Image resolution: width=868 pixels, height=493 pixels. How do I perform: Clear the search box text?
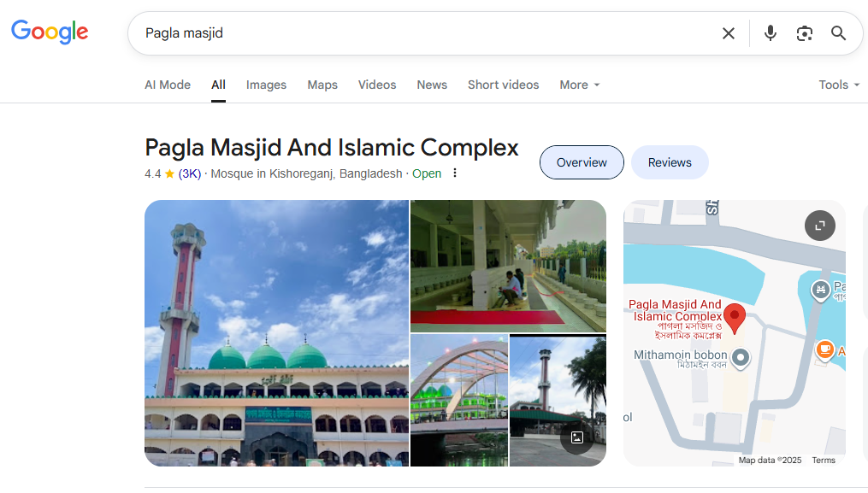pos(728,33)
